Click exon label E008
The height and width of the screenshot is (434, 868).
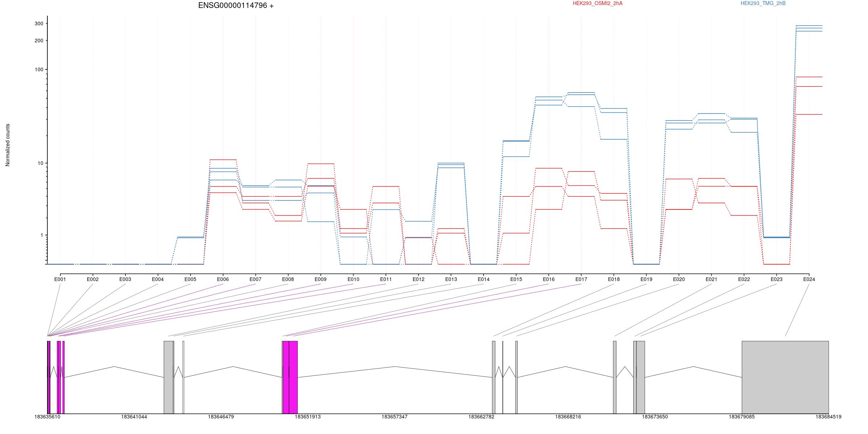pos(288,279)
